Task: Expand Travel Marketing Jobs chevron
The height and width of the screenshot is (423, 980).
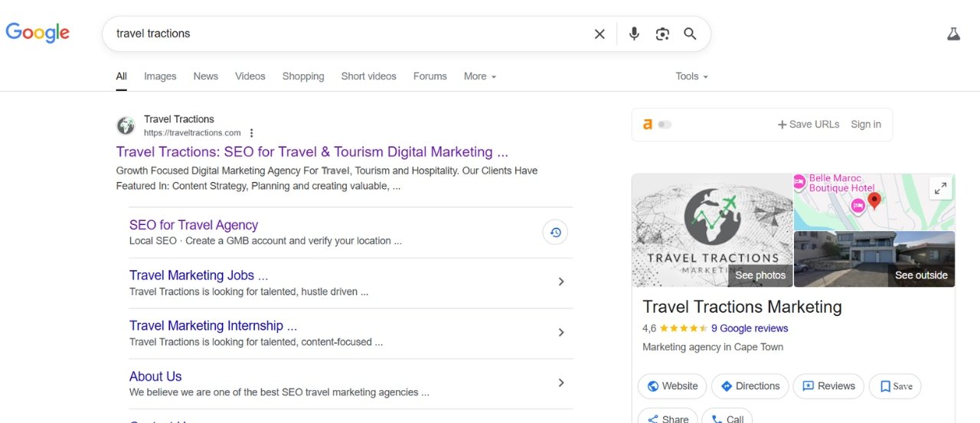Action: (x=561, y=282)
